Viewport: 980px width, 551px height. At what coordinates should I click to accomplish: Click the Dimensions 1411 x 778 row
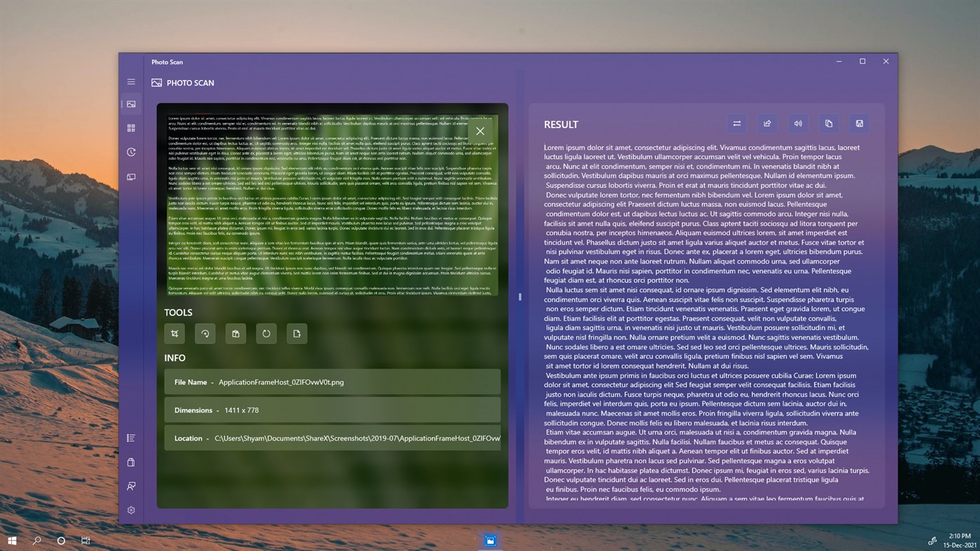click(x=333, y=410)
